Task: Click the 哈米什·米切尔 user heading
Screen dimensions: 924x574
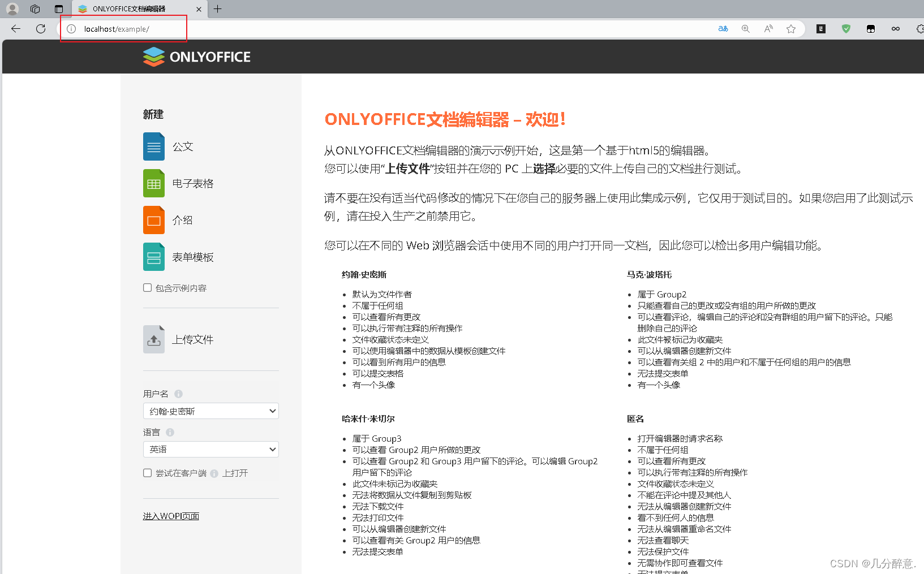Action: coord(368,418)
